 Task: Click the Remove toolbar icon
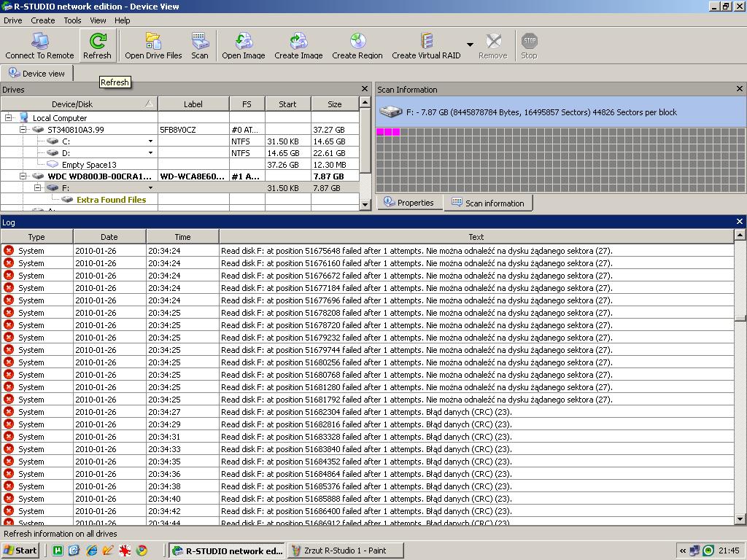tap(493, 46)
